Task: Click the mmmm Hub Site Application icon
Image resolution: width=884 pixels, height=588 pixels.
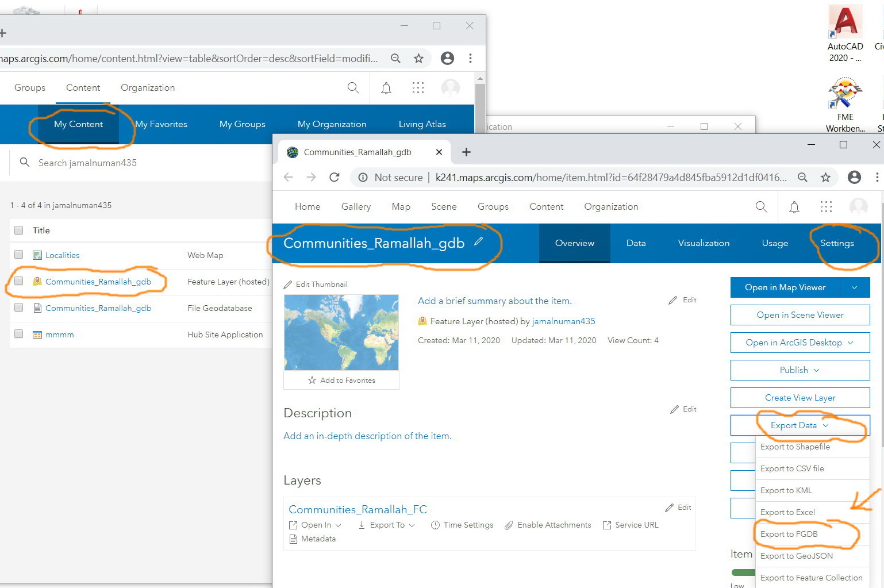Action: pos(37,335)
